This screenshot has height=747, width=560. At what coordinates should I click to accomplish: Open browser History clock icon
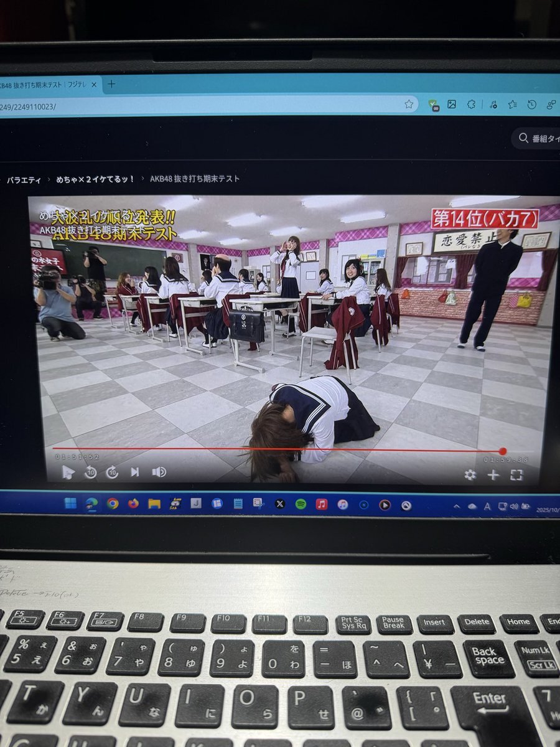click(531, 105)
